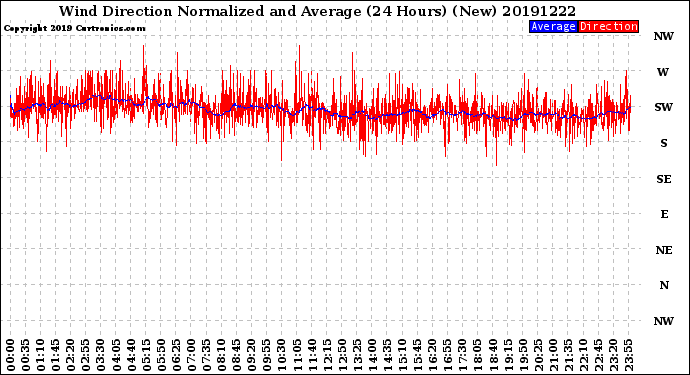The image size is (690, 375).
Task: Click the SE direction axis label
Action: (664, 179)
